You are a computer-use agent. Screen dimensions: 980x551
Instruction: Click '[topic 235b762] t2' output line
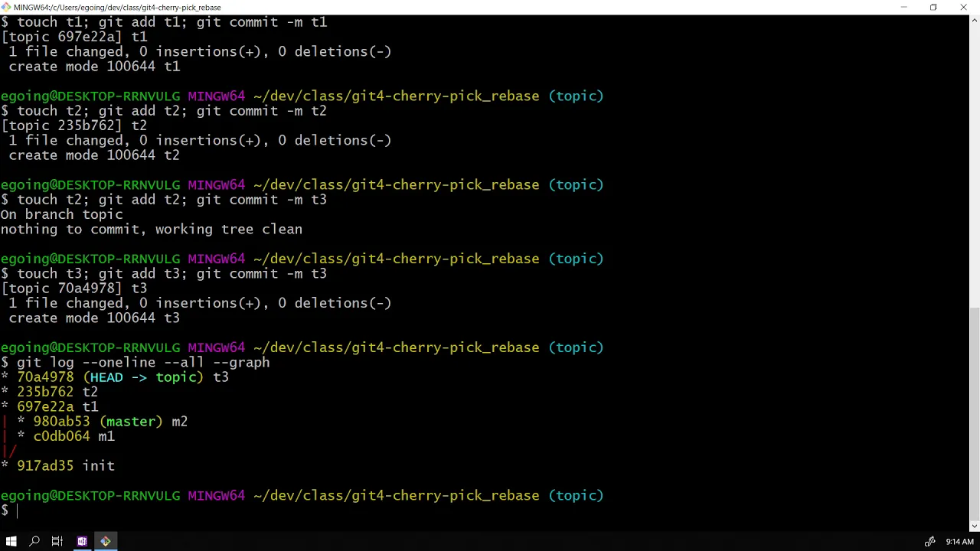pos(73,126)
